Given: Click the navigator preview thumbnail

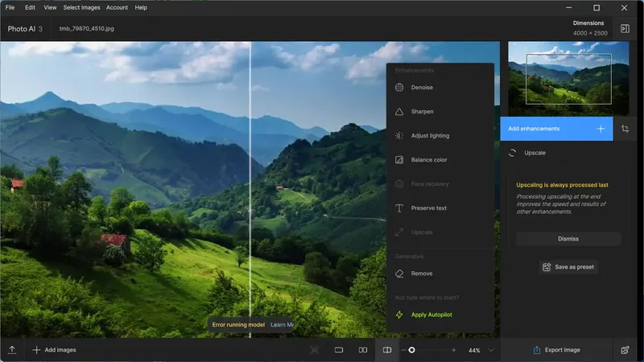Looking at the screenshot, I should 568,79.
